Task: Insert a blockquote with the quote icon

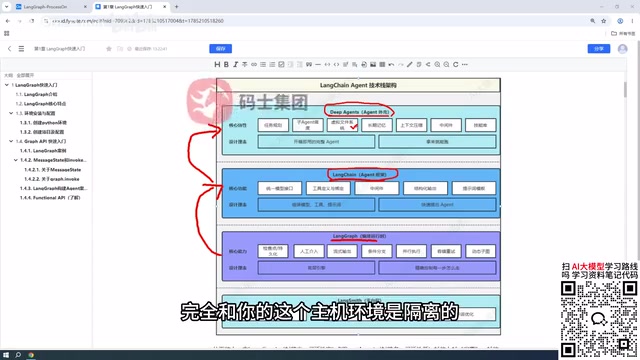Action: 309,64
